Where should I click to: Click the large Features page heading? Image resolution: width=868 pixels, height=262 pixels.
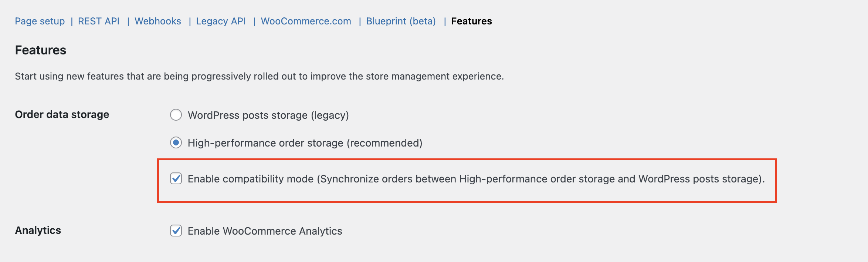tap(40, 50)
